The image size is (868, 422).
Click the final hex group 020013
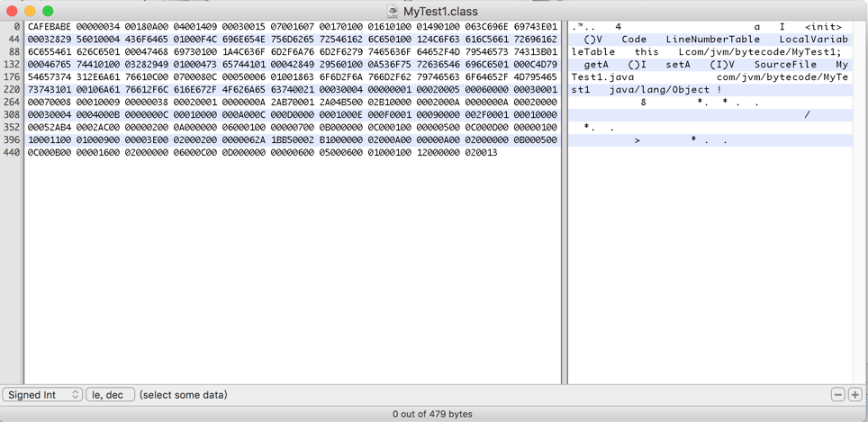pyautogui.click(x=482, y=153)
